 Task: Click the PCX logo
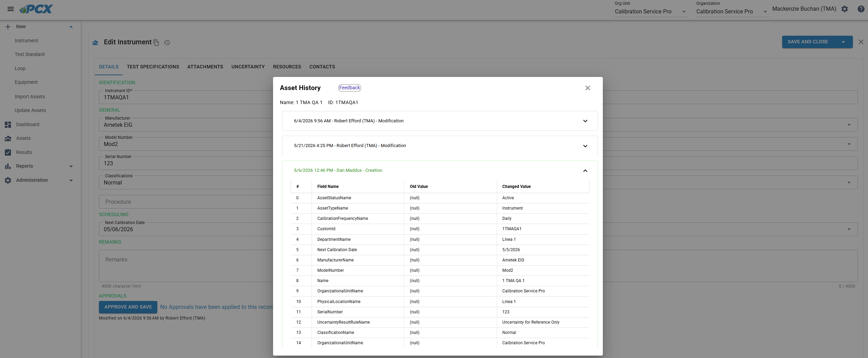[x=36, y=9]
